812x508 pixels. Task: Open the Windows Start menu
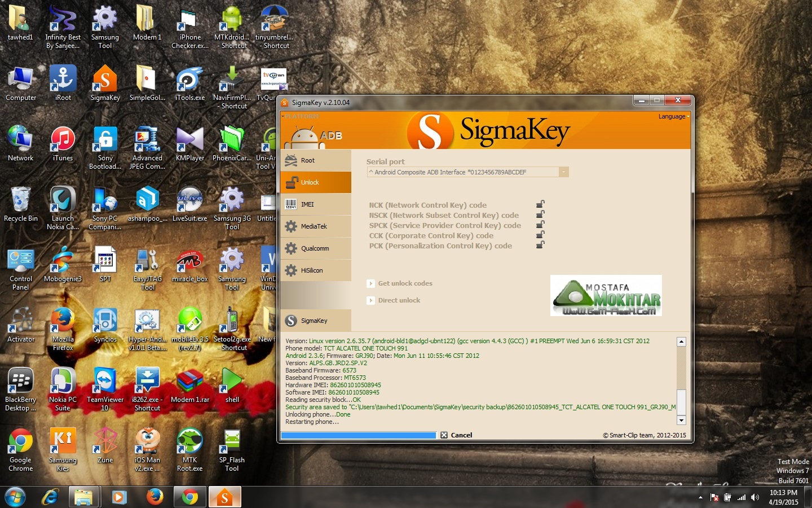coord(15,497)
